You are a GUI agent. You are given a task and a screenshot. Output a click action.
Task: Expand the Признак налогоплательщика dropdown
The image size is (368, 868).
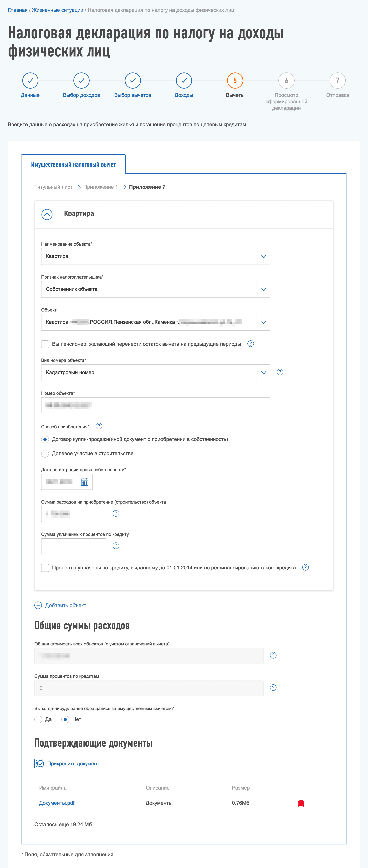coord(264,289)
